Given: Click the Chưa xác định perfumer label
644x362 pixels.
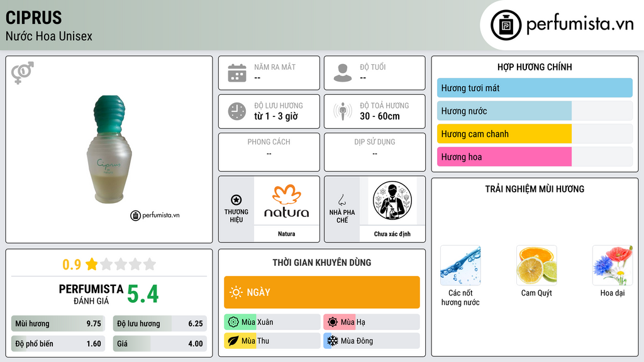Looking at the screenshot, I should coord(392,234).
